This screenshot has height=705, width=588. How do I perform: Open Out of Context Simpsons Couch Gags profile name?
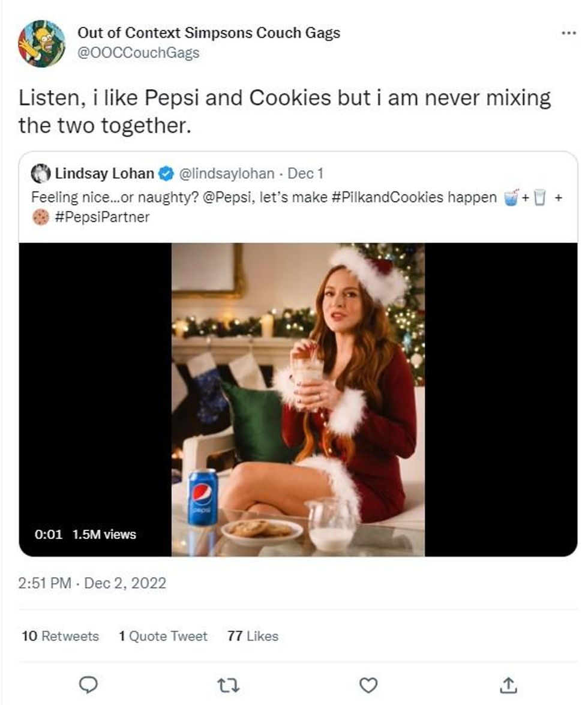pos(209,33)
